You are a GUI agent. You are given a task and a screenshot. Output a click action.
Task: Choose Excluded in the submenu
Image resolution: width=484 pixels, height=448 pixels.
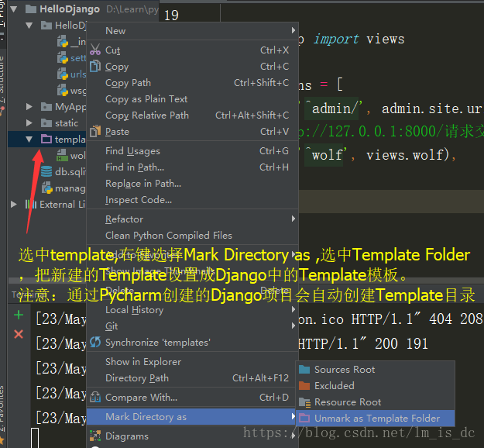pyautogui.click(x=376, y=385)
